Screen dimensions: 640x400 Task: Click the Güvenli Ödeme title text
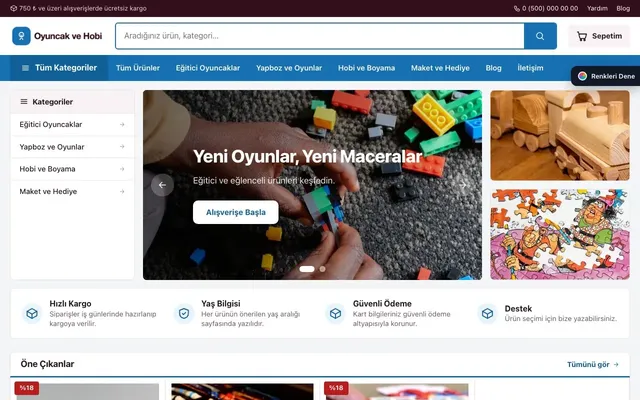point(382,304)
